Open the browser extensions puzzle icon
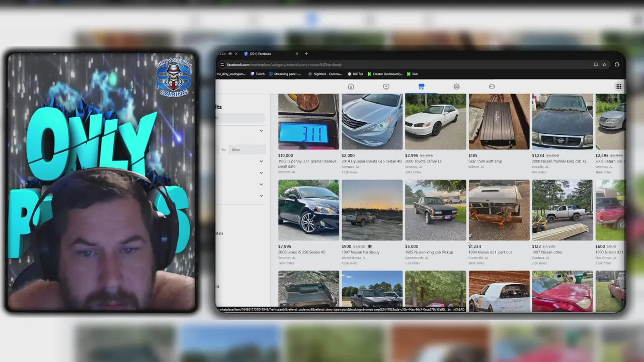644x362 pixels. [617, 64]
